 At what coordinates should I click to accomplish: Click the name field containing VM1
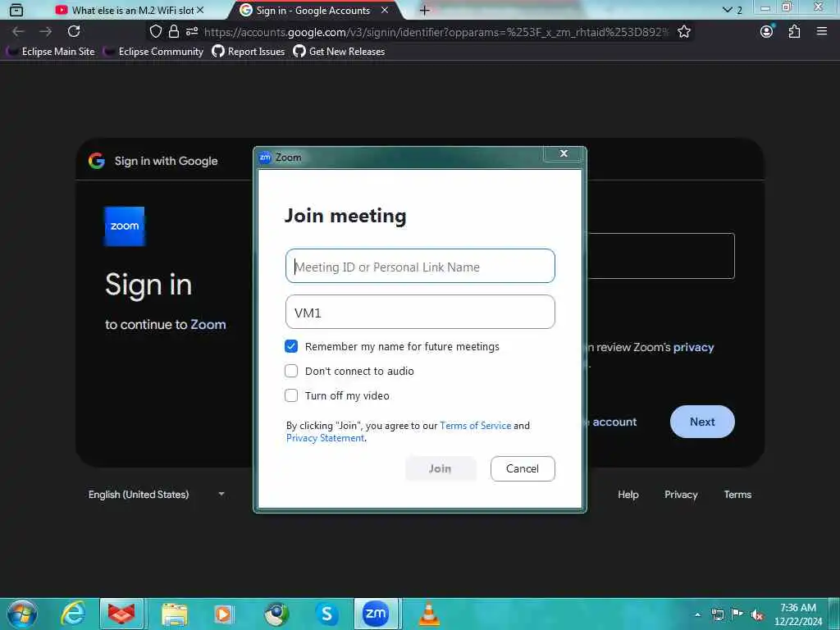[420, 312]
